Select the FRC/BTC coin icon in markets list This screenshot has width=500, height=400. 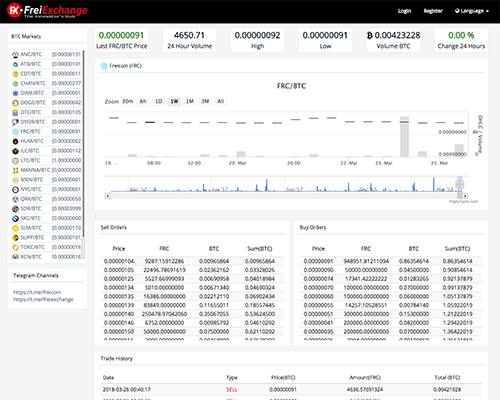15,132
